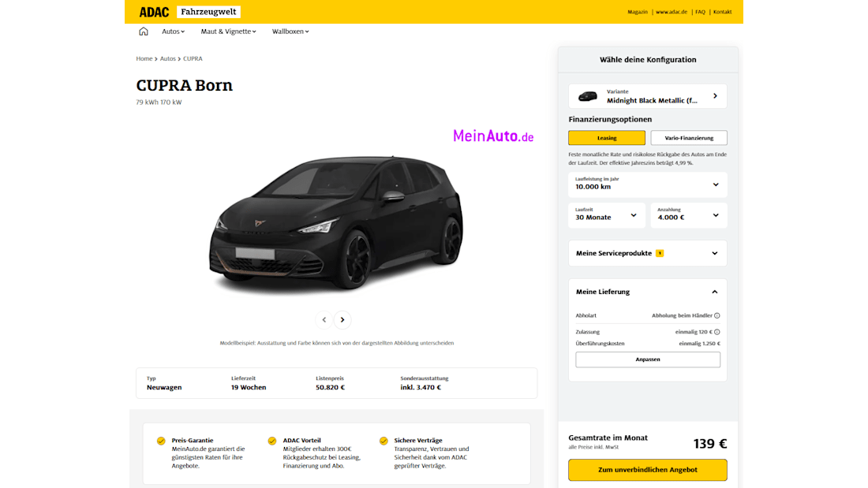Image resolution: width=868 pixels, height=488 pixels.
Task: Open the Anzahlung 4.000 € dropdown
Action: click(x=688, y=215)
